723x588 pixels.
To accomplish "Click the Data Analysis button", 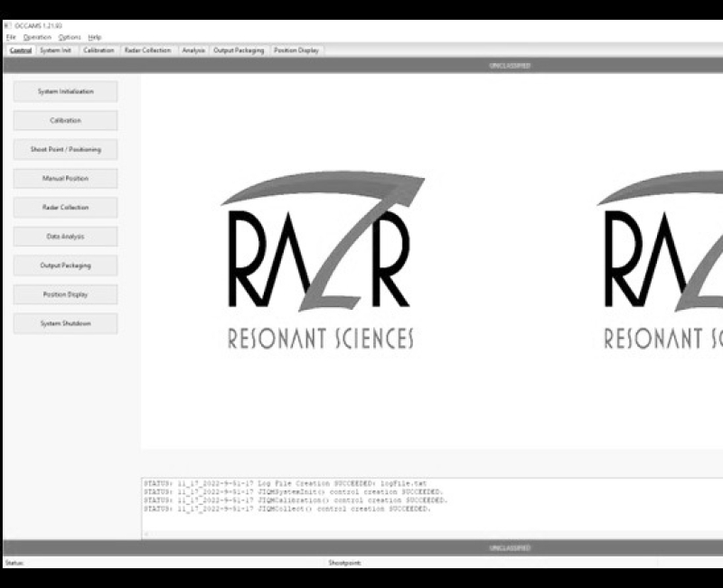I will [x=65, y=237].
